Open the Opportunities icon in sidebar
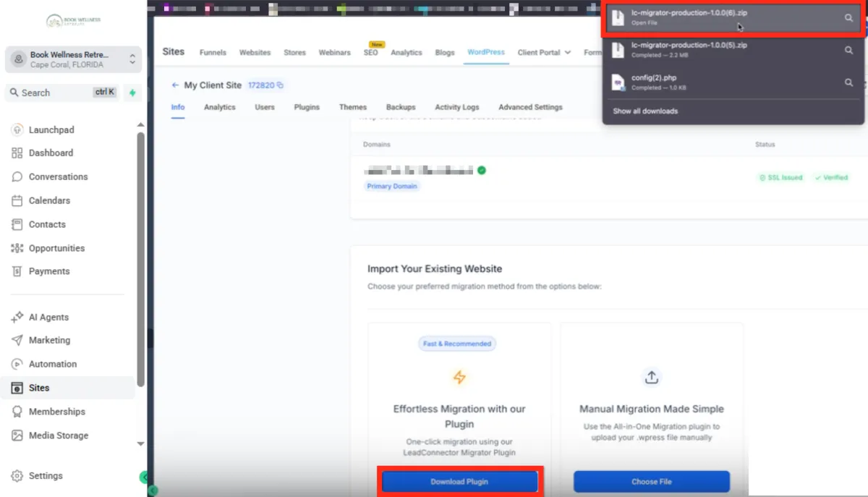 tap(17, 248)
